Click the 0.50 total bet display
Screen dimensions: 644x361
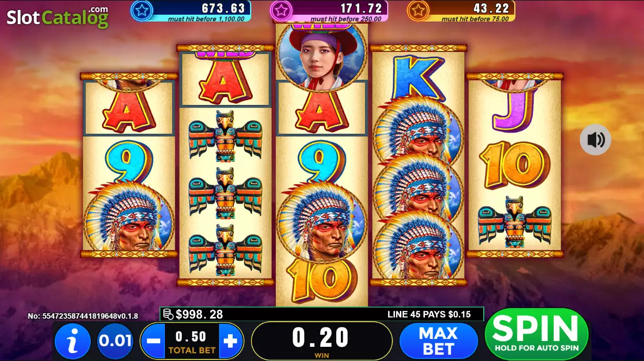click(191, 341)
